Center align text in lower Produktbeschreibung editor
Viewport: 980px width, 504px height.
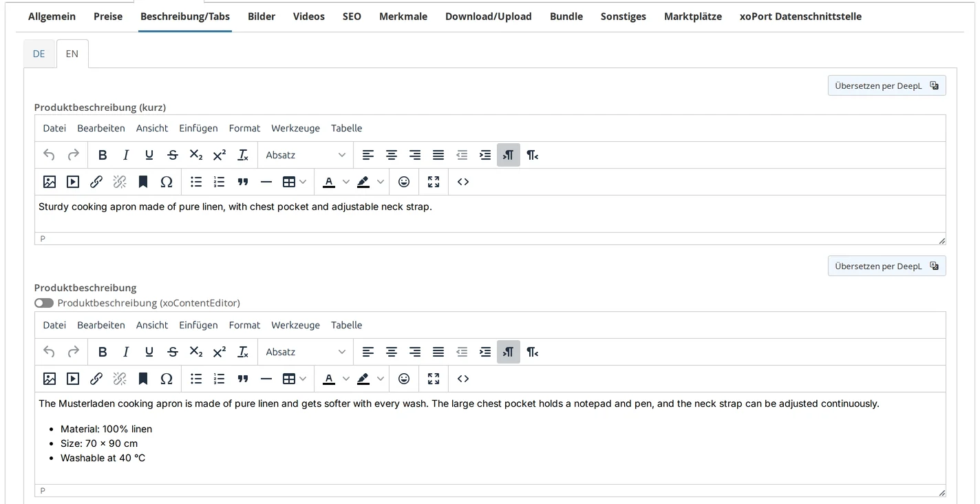[392, 352]
